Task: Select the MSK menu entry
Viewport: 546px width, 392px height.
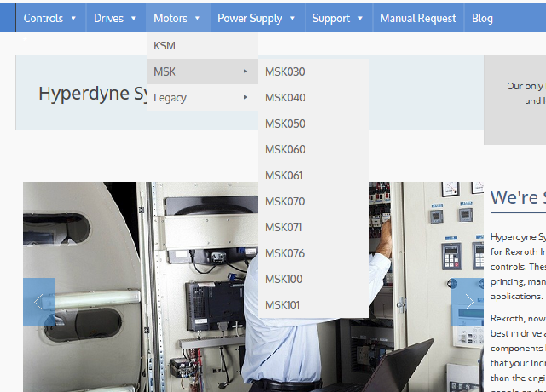Action: [x=202, y=72]
